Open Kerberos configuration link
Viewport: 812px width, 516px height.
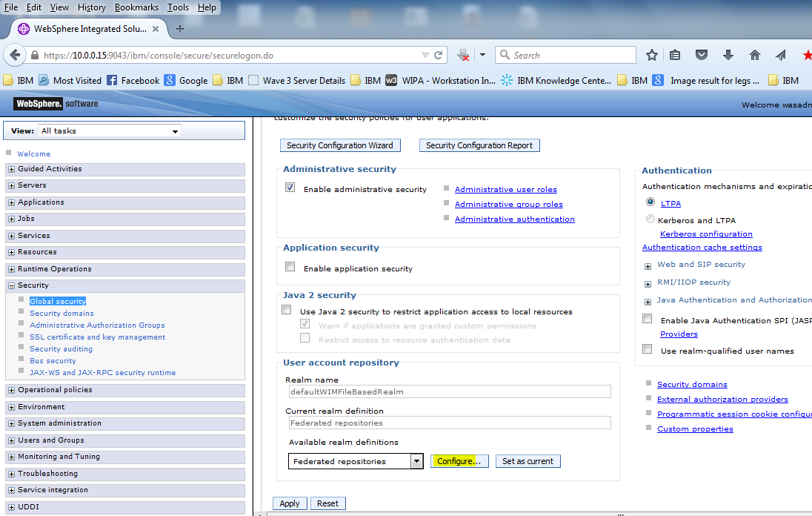click(706, 234)
